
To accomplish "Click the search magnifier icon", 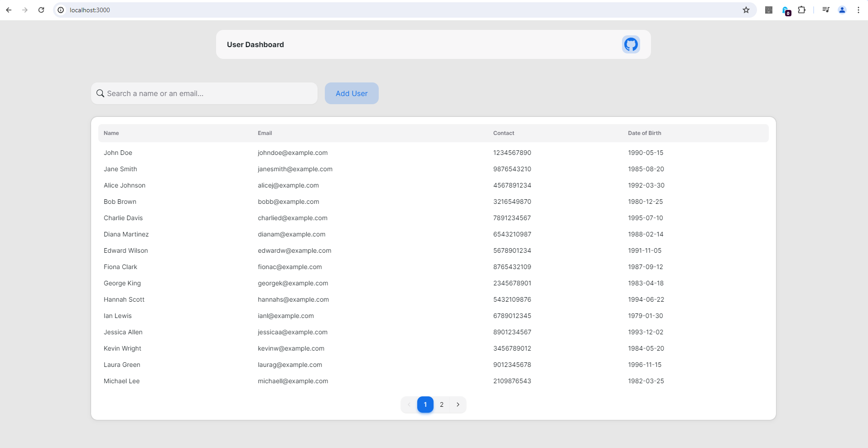I will [x=100, y=93].
